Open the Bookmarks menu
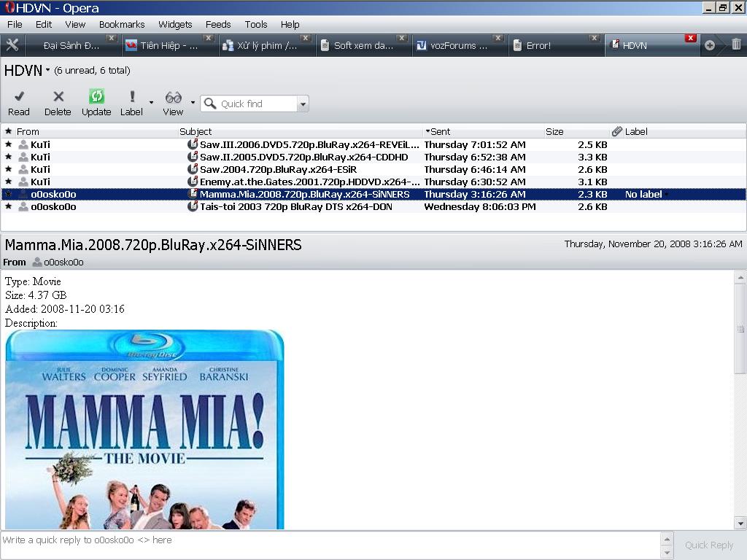The image size is (747, 560). pyautogui.click(x=122, y=24)
